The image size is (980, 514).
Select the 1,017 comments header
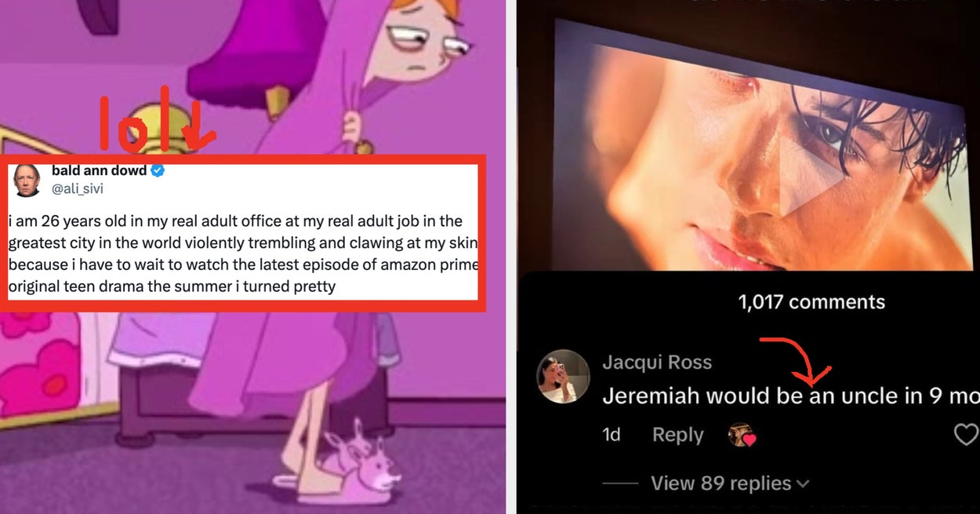(811, 302)
